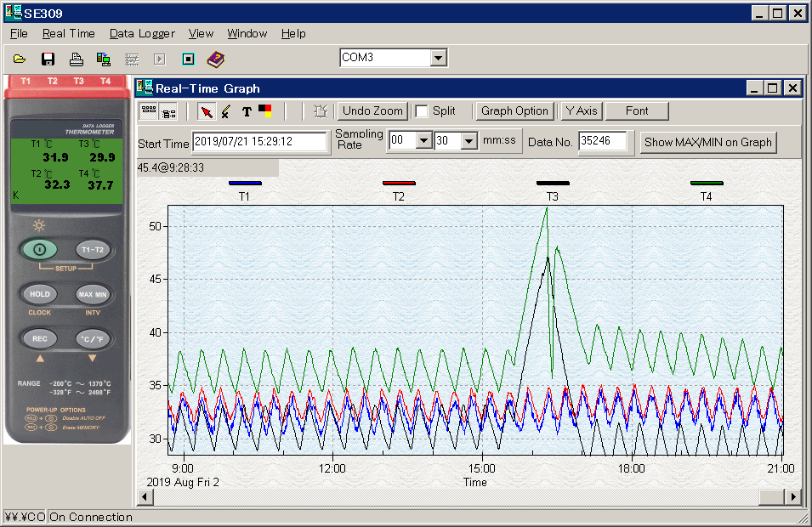Select the pencil cross-mark tool
Image resolution: width=812 pixels, height=527 pixels.
tap(226, 111)
